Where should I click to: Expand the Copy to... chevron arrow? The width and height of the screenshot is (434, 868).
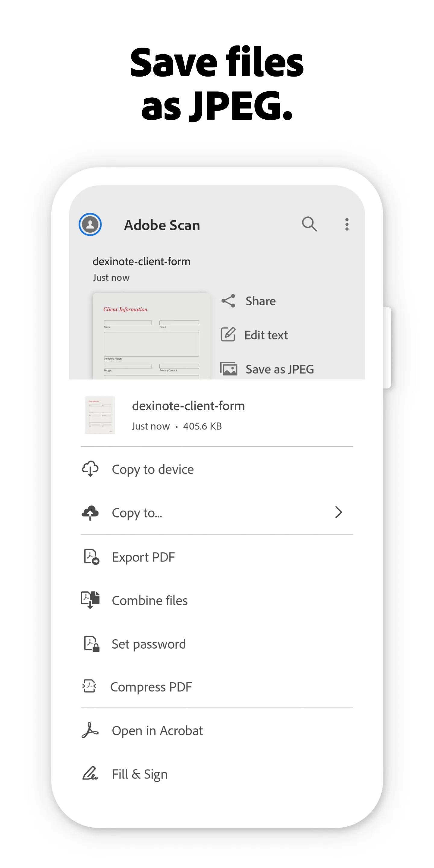[339, 512]
